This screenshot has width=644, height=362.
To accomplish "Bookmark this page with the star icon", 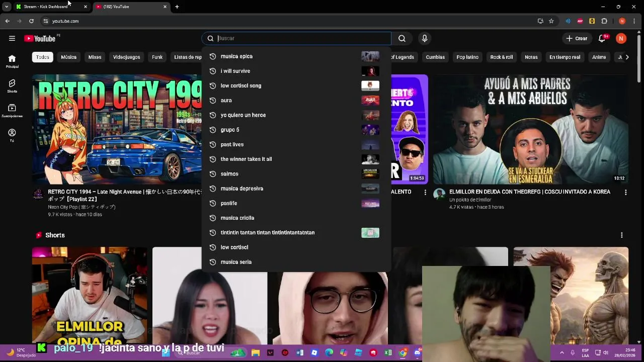I will click(551, 21).
